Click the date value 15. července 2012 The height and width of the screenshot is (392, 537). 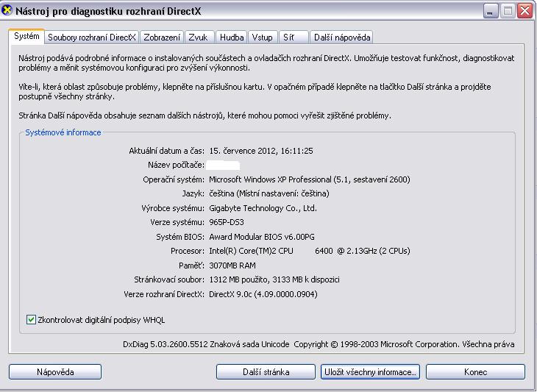click(261, 151)
